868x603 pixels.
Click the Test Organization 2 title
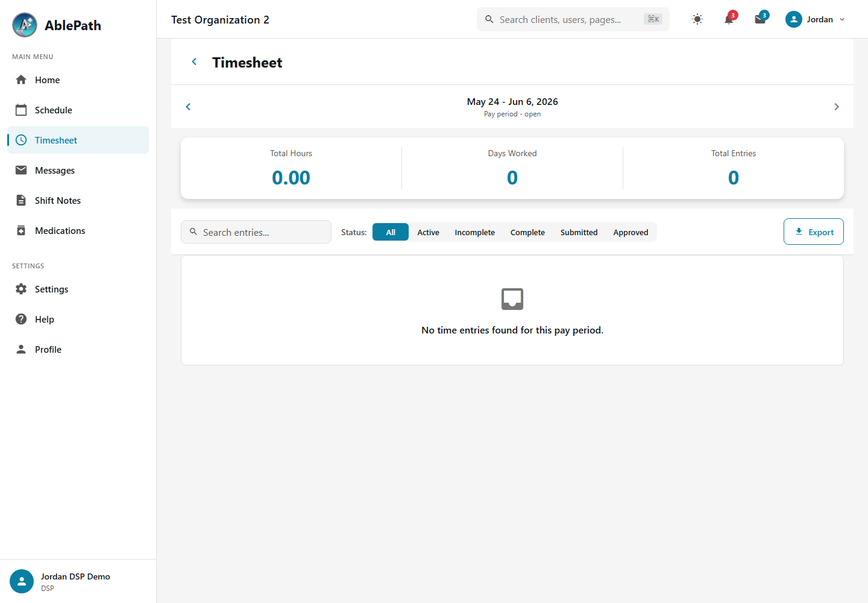(220, 20)
